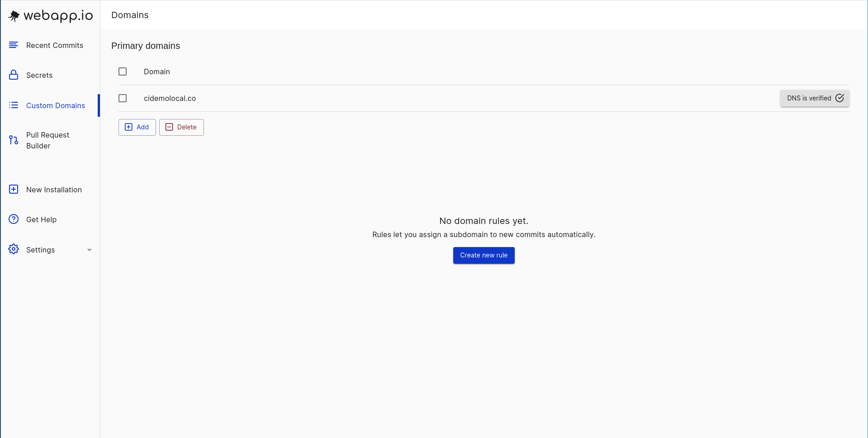Click the Recent Commits lines icon

[x=14, y=45]
